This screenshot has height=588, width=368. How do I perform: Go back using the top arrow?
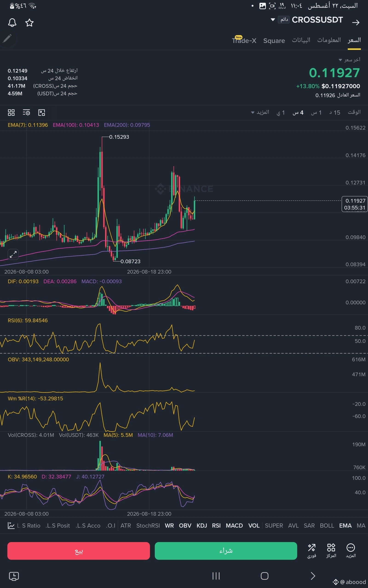tap(356, 23)
